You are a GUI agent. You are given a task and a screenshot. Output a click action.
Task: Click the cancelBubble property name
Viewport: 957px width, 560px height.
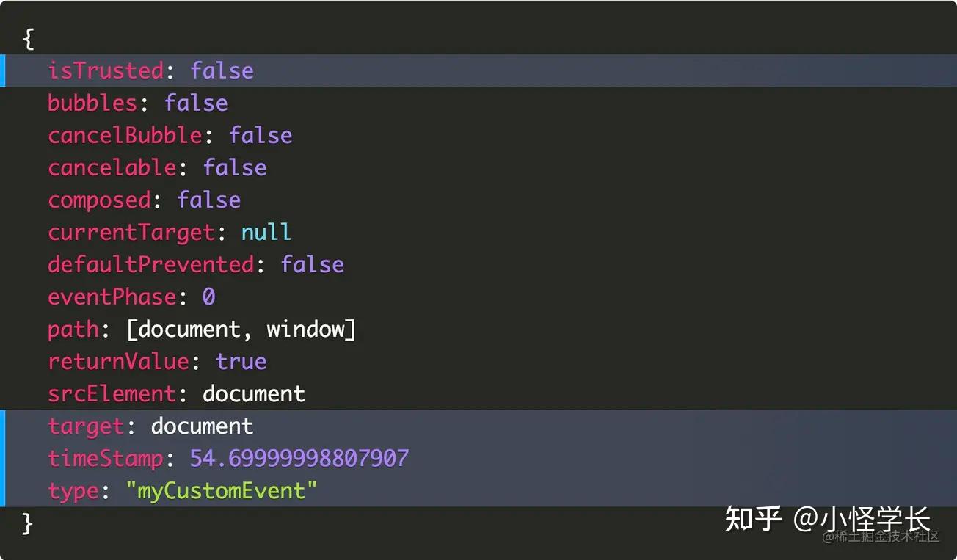coord(125,135)
